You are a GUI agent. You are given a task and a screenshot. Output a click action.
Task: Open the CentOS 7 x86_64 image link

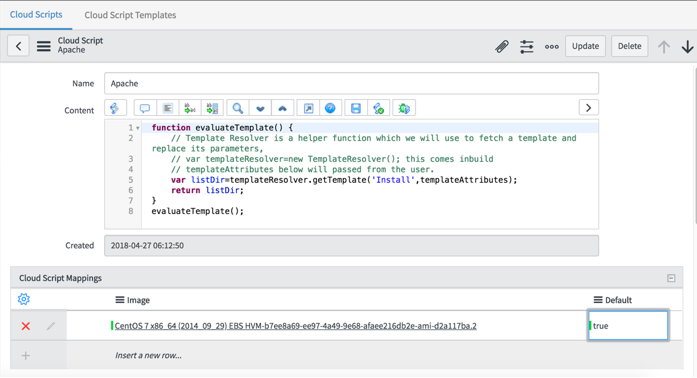point(296,326)
